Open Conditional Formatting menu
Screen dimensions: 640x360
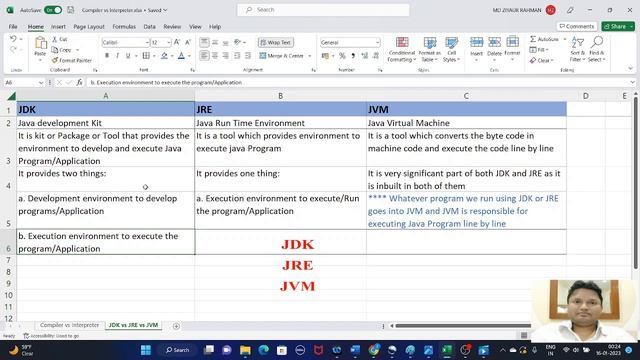coord(402,49)
